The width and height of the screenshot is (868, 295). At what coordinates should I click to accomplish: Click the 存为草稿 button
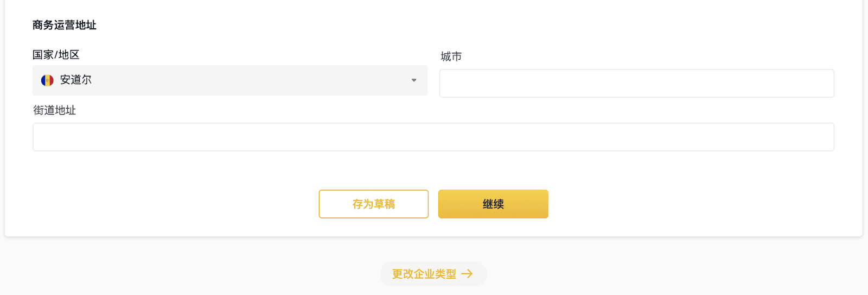[x=374, y=204]
